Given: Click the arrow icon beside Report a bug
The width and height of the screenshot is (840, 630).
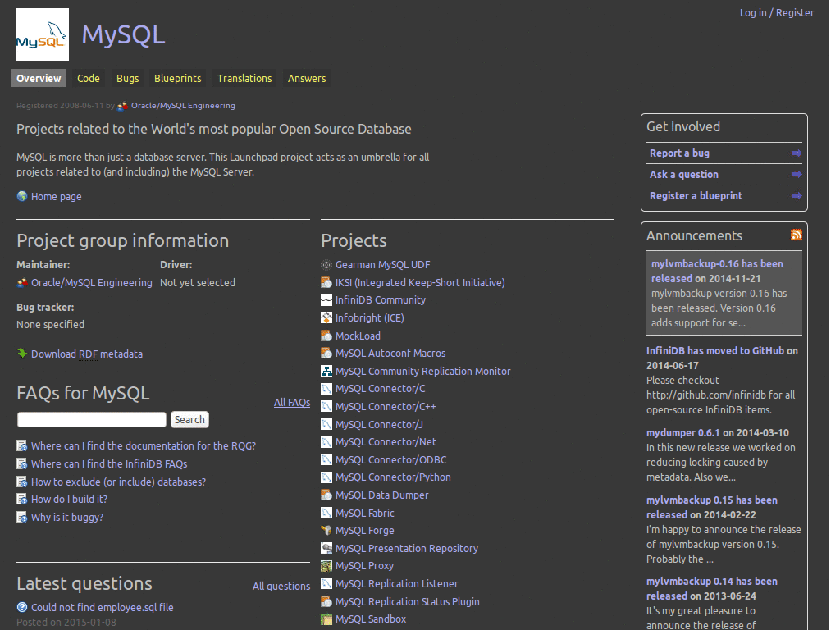Looking at the screenshot, I should pos(797,153).
